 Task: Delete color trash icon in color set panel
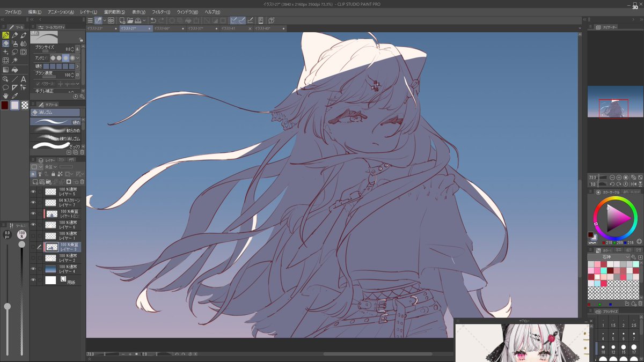(x=640, y=304)
